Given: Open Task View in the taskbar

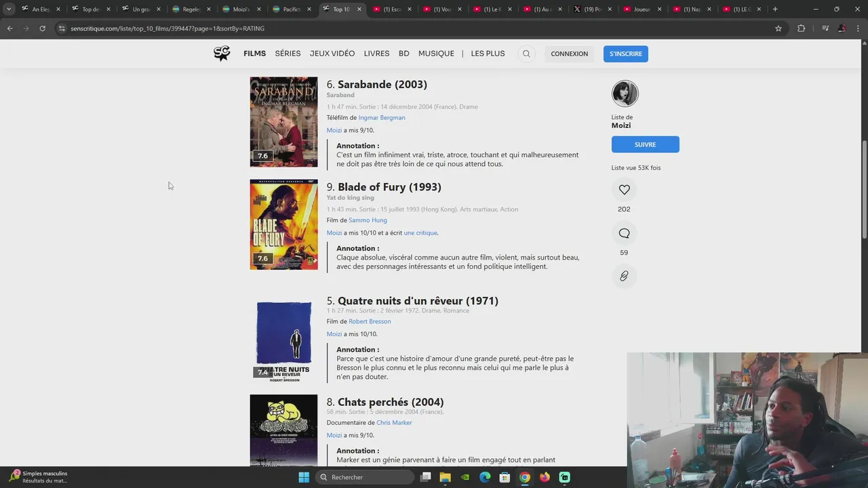Looking at the screenshot, I should point(425,477).
